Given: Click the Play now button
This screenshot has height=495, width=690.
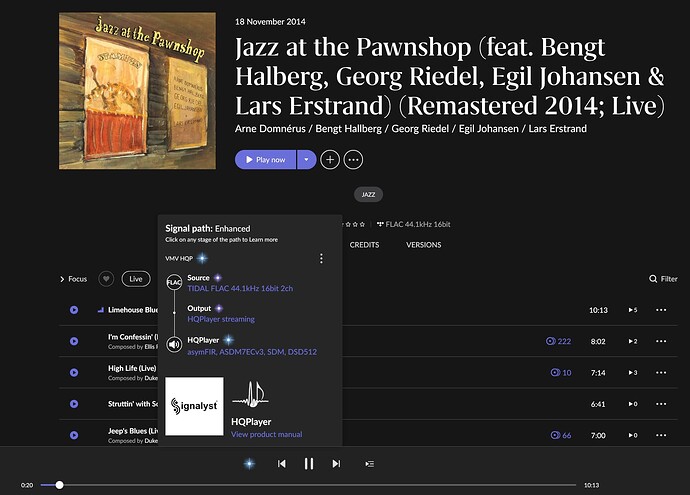Looking at the screenshot, I should tap(265, 160).
